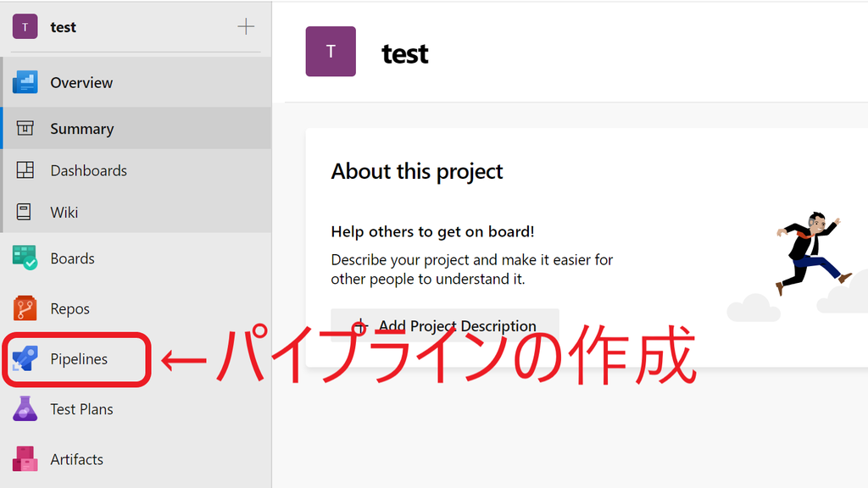Click the purple T project avatar in the sidebar

pos(25,26)
